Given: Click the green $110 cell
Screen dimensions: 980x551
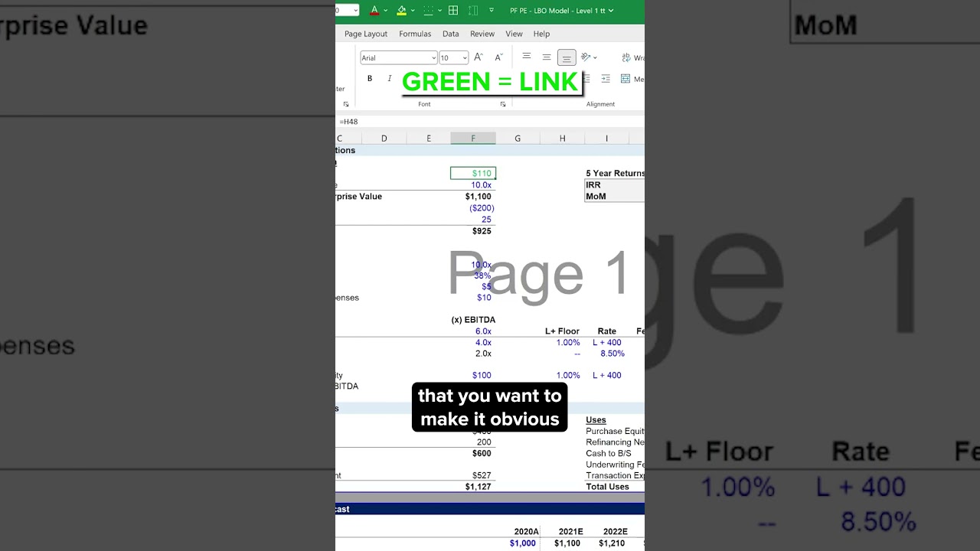Looking at the screenshot, I should pyautogui.click(x=473, y=174).
